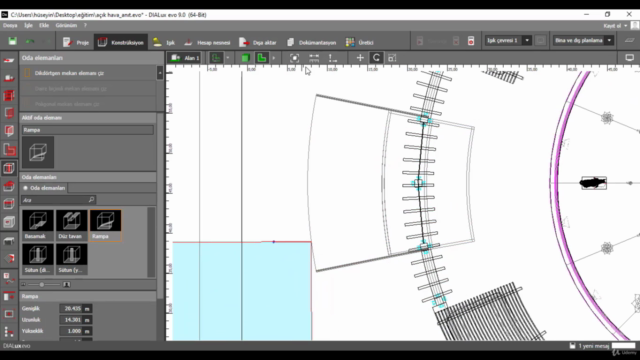Select the Düz tavan element icon
Screen dimensions: 640x360
click(71, 225)
